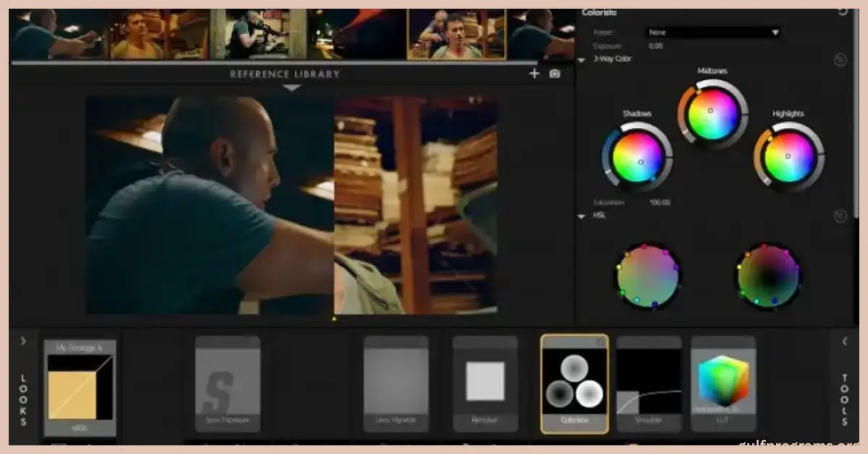Collapse the HSL section triangle

coord(582,216)
